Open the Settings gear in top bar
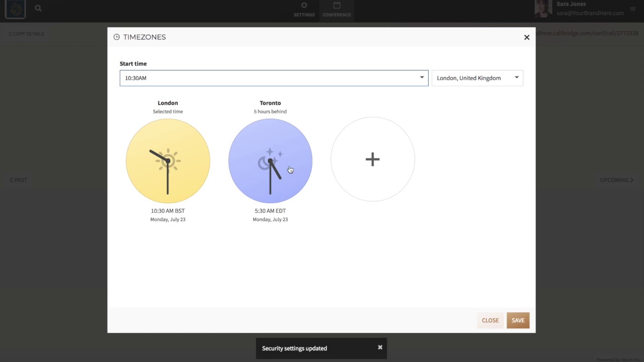Image resolution: width=644 pixels, height=362 pixels. pos(304,10)
